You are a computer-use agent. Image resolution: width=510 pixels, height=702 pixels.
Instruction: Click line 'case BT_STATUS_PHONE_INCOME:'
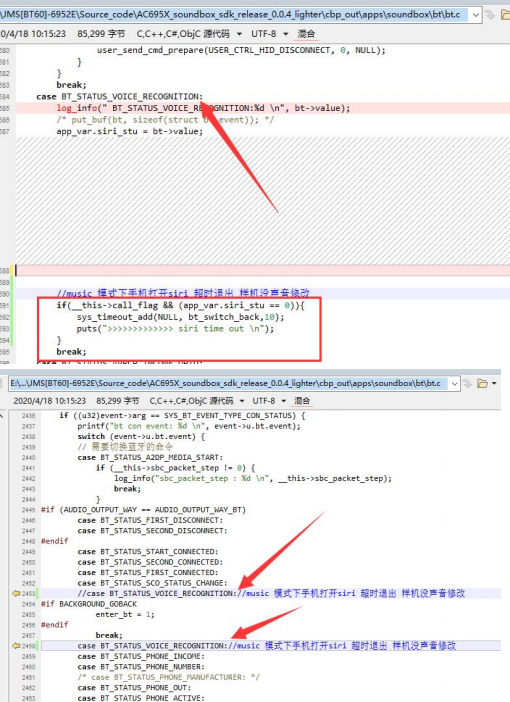pos(141,656)
